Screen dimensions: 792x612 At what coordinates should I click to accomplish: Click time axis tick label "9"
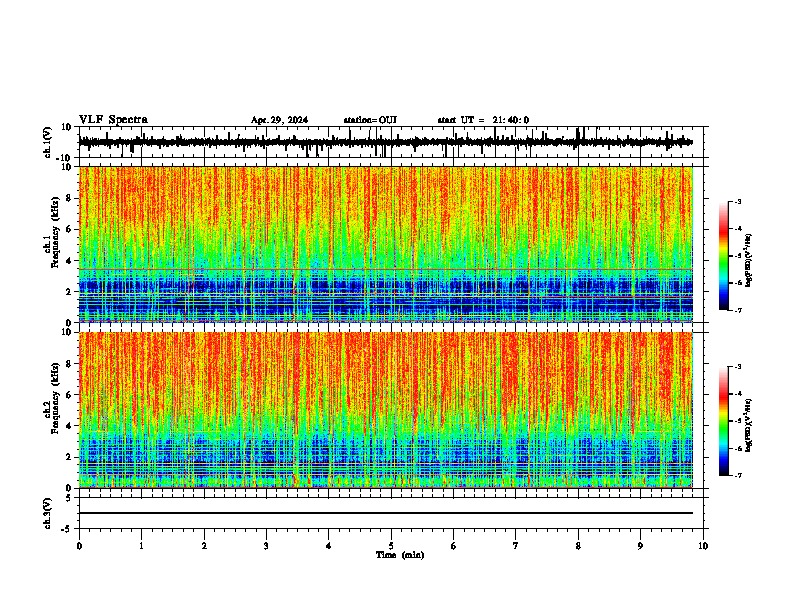[x=640, y=546]
